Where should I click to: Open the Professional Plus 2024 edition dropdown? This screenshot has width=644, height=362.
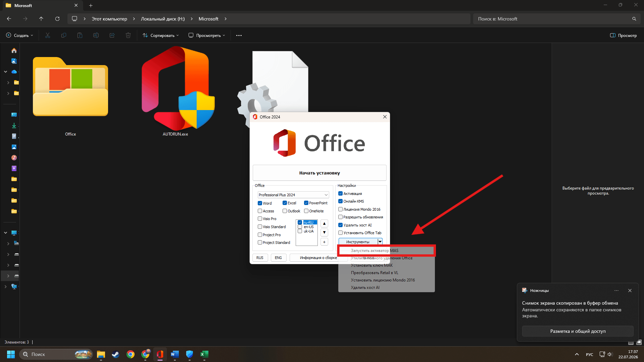(x=293, y=195)
